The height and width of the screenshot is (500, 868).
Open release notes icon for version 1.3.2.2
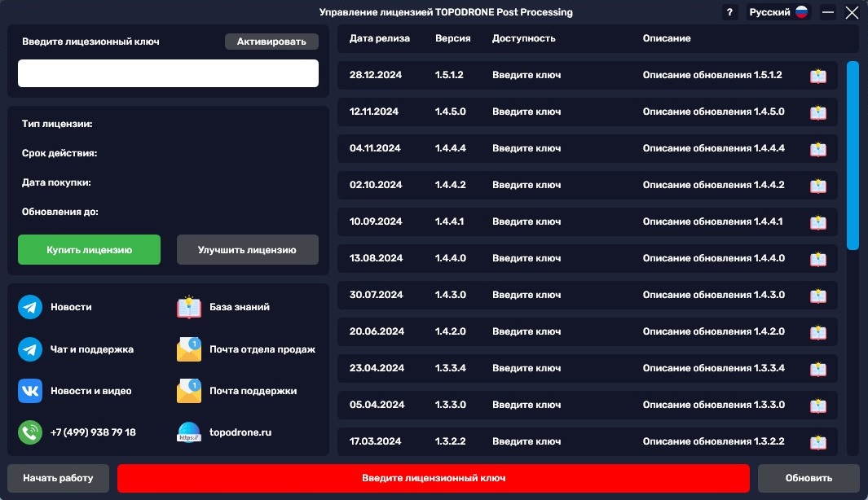[818, 442]
